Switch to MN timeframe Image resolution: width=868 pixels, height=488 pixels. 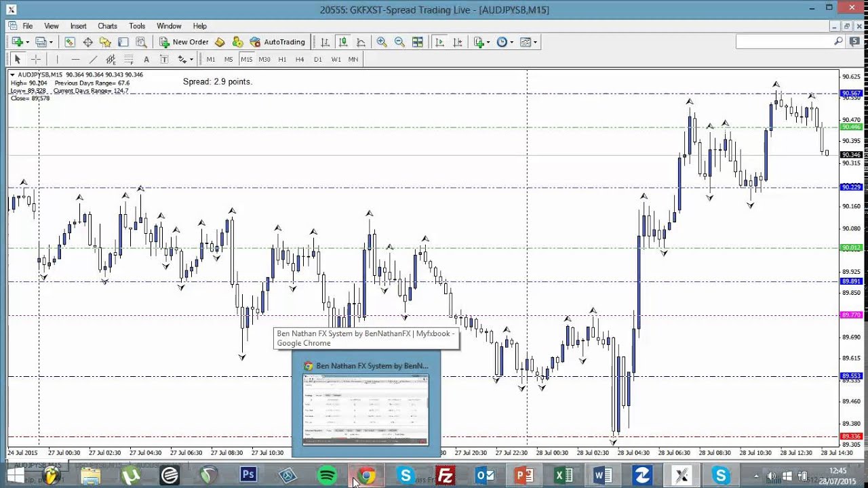353,60
